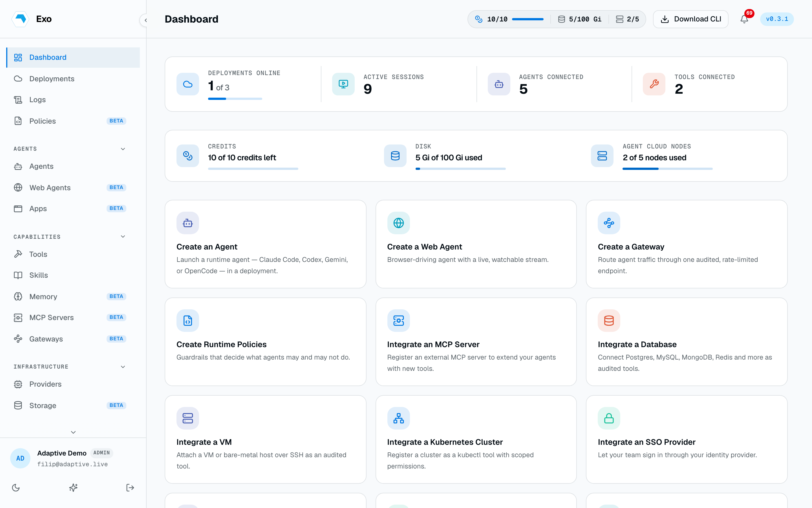Screen dimensions: 812x508
Task: Open the Tools page
Action: click(x=73, y=254)
